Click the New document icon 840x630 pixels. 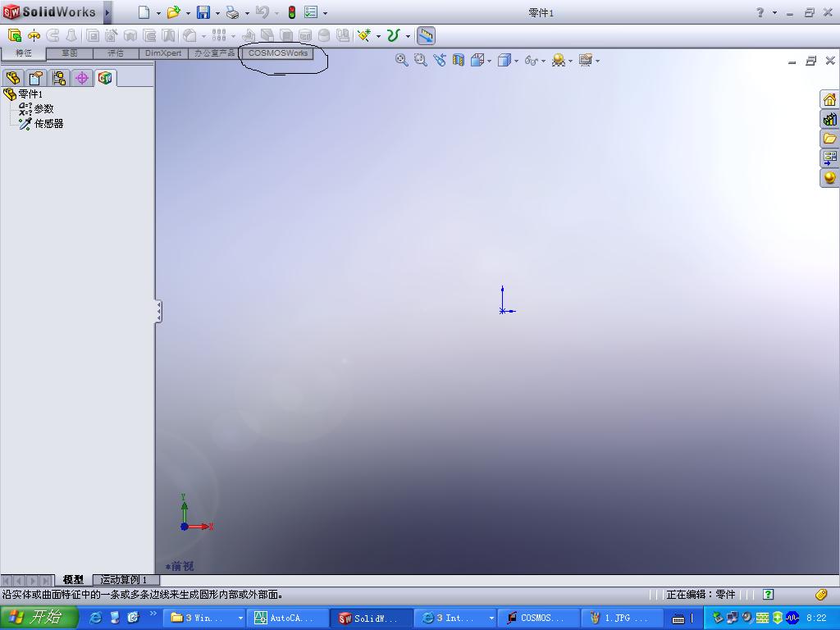click(x=144, y=12)
